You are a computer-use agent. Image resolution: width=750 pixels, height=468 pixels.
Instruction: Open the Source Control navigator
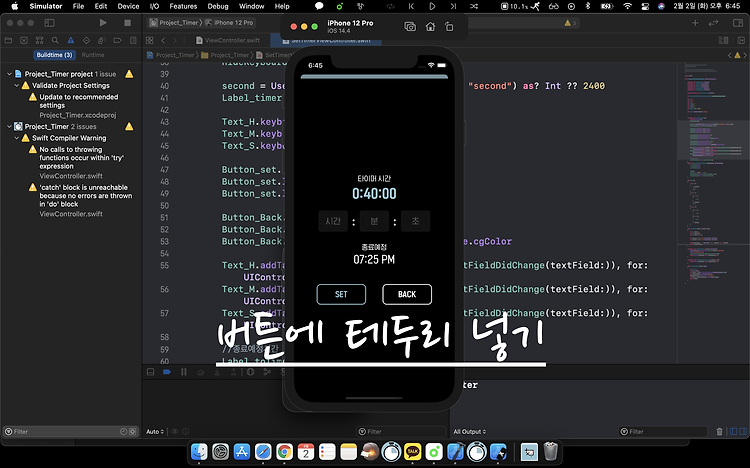(24, 41)
